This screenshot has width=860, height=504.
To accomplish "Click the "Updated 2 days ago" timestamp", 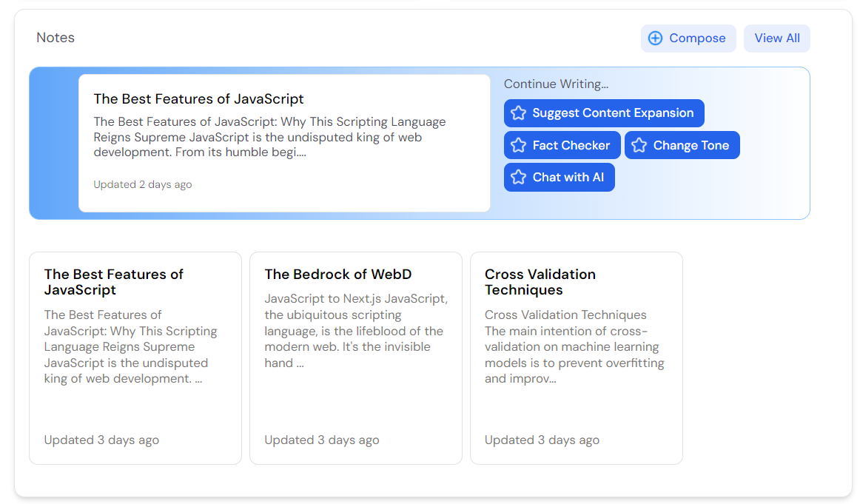I will (142, 184).
